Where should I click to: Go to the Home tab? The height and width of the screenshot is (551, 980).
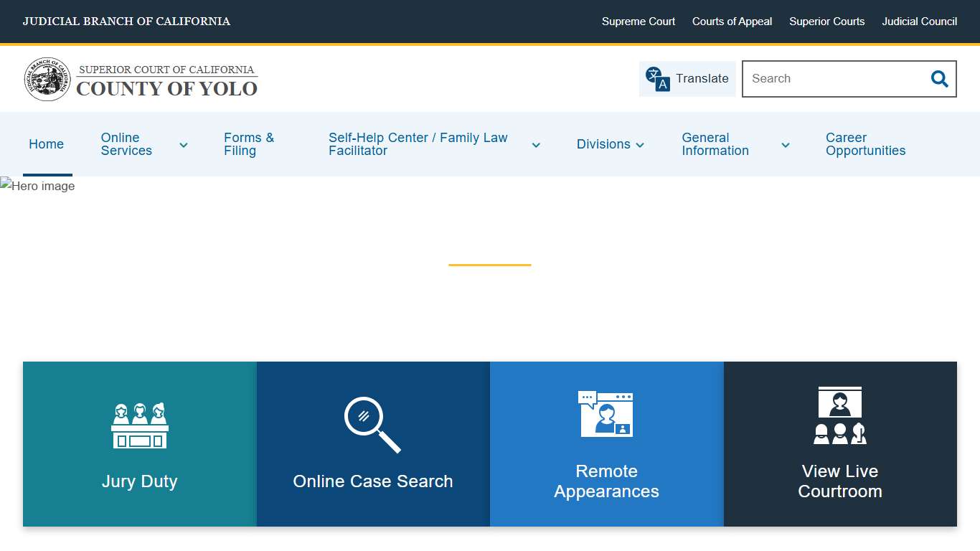pos(47,144)
